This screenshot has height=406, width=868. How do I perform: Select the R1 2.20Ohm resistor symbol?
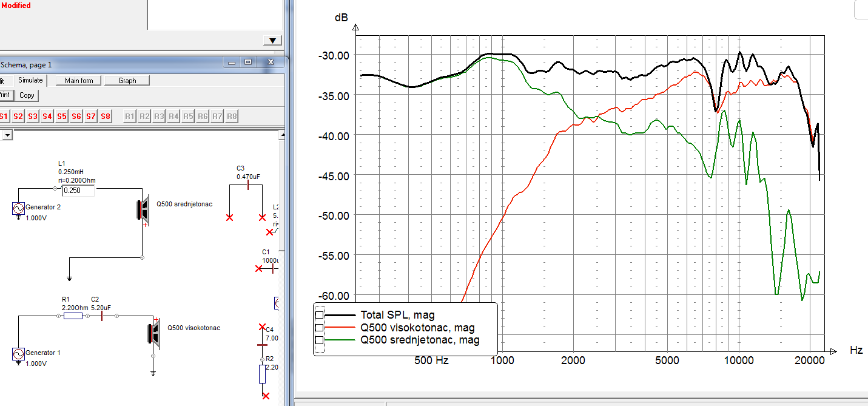[x=73, y=316]
